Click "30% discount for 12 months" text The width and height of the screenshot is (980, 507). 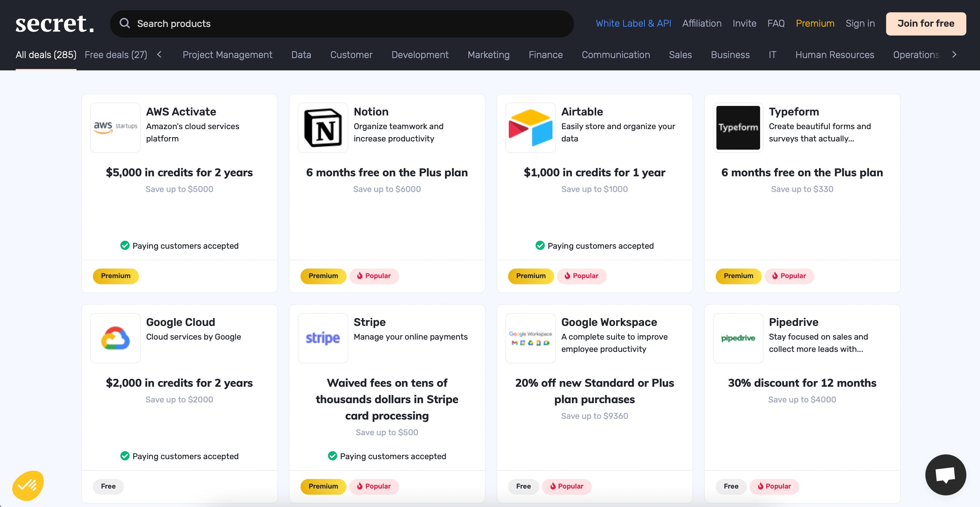click(802, 383)
